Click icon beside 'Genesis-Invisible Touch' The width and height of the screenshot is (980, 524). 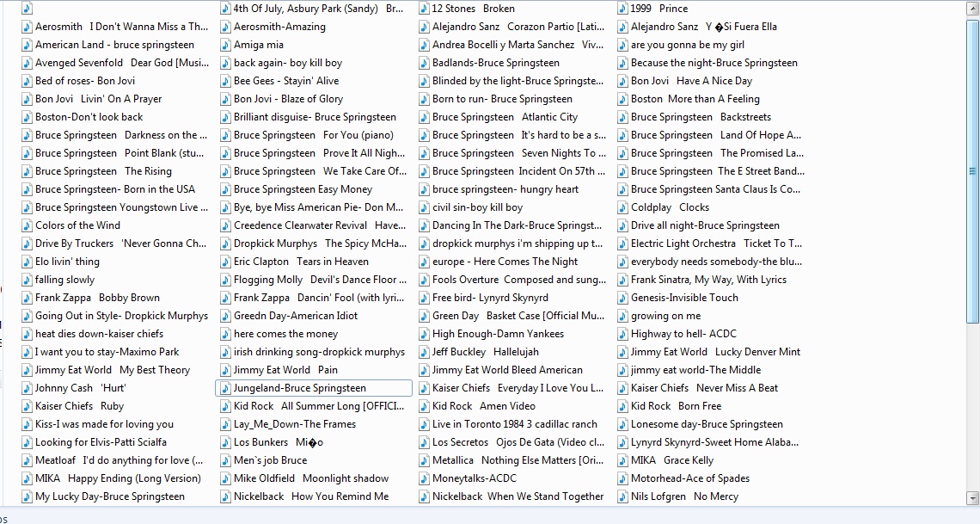pos(622,299)
